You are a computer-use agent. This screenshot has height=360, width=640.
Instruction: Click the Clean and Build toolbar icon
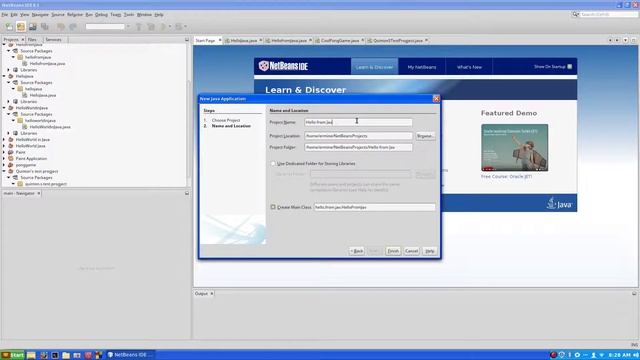pos(151,27)
